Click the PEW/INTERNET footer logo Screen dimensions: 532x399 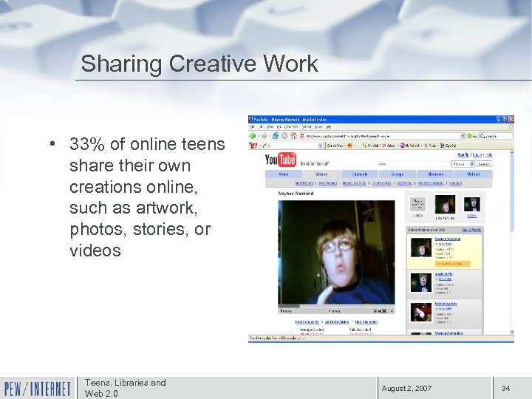click(38, 389)
